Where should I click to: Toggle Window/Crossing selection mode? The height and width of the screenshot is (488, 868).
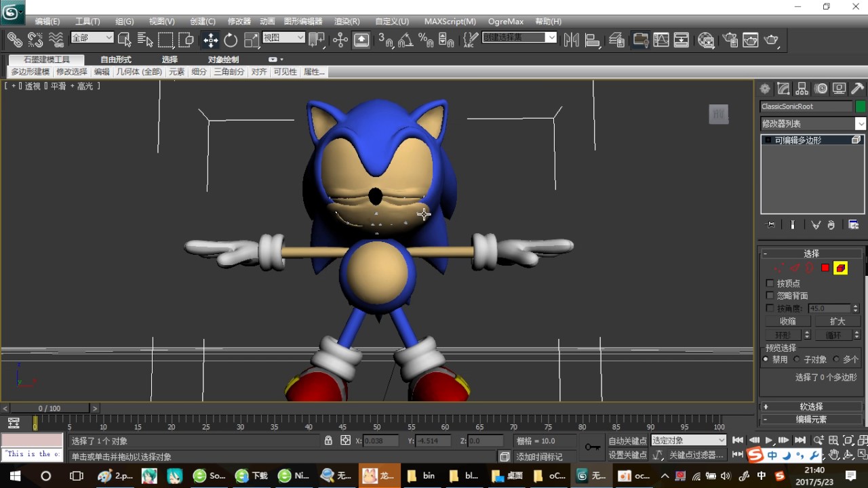point(186,39)
